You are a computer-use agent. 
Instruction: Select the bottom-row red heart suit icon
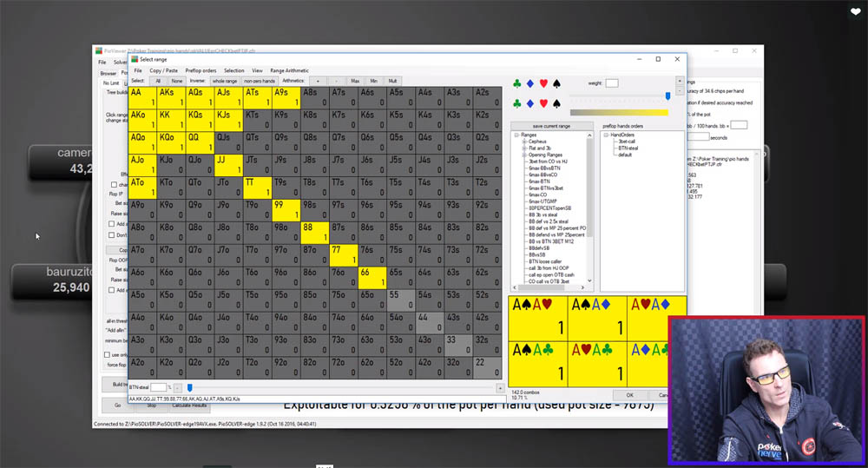point(543,103)
